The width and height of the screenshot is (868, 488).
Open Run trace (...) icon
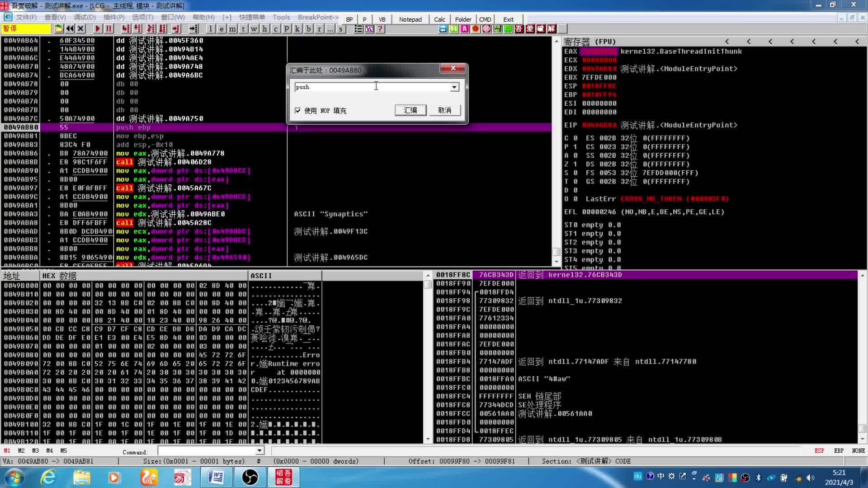(330, 29)
